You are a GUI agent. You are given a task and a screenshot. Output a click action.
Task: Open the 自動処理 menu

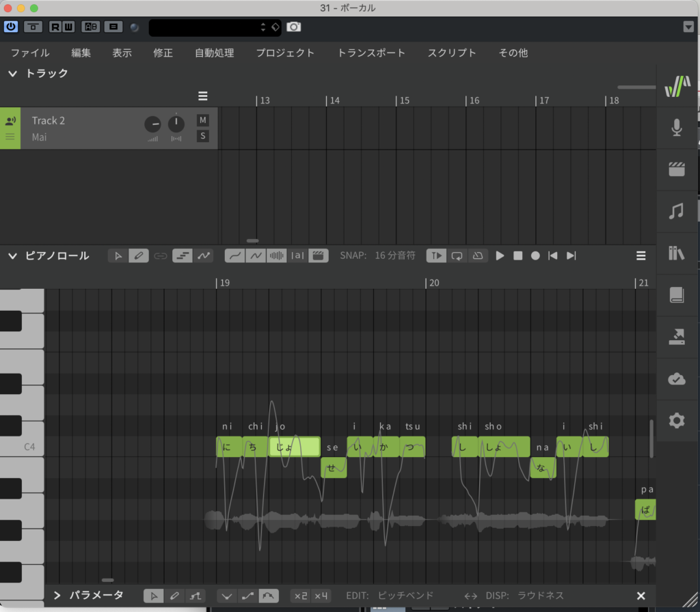pos(214,53)
